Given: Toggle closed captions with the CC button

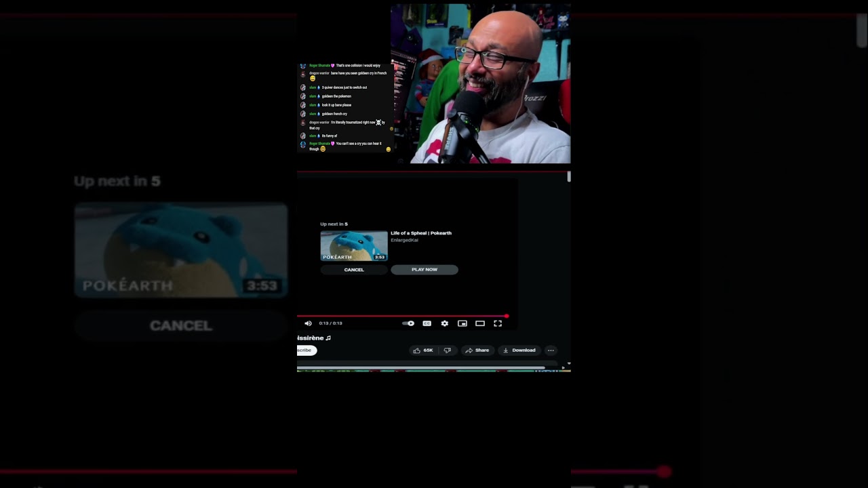Looking at the screenshot, I should [x=427, y=323].
